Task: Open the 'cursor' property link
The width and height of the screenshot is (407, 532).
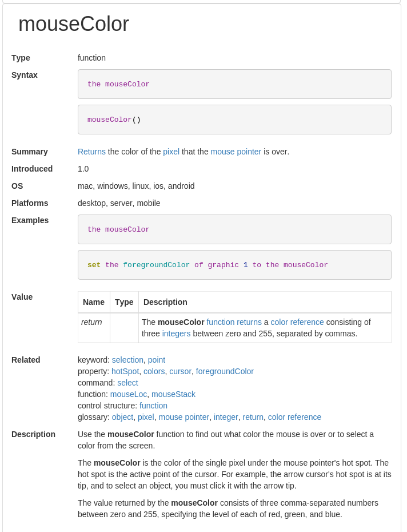Action: click(180, 371)
